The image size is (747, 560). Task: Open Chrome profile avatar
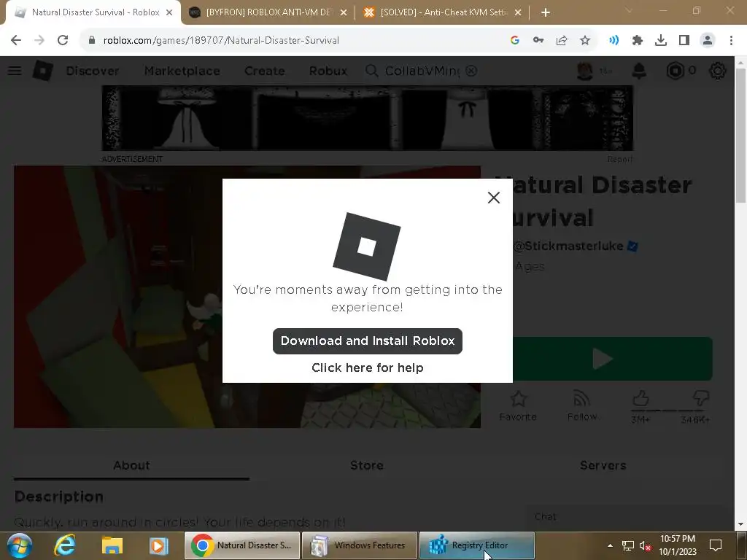[708, 41]
